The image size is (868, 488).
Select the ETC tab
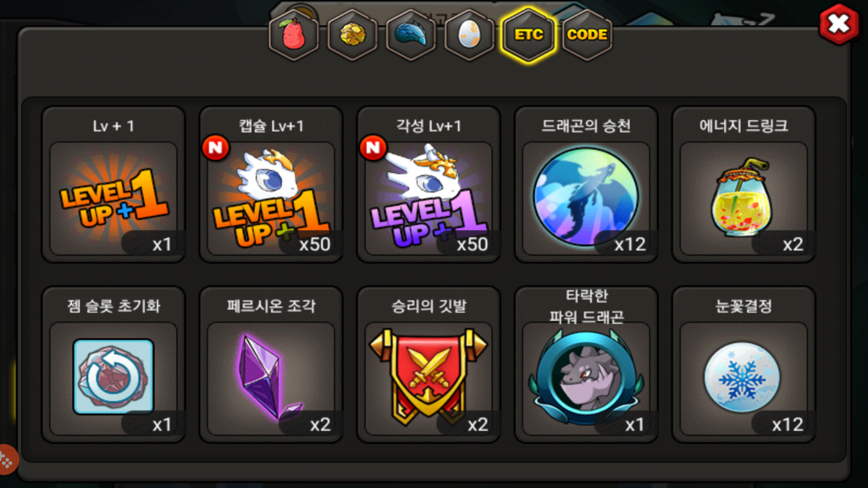[x=528, y=35]
